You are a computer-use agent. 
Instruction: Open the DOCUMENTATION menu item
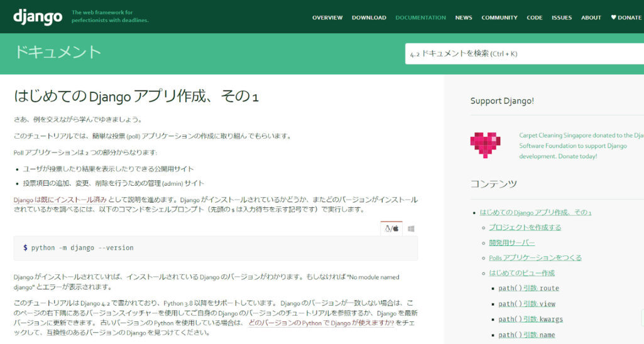[420, 18]
